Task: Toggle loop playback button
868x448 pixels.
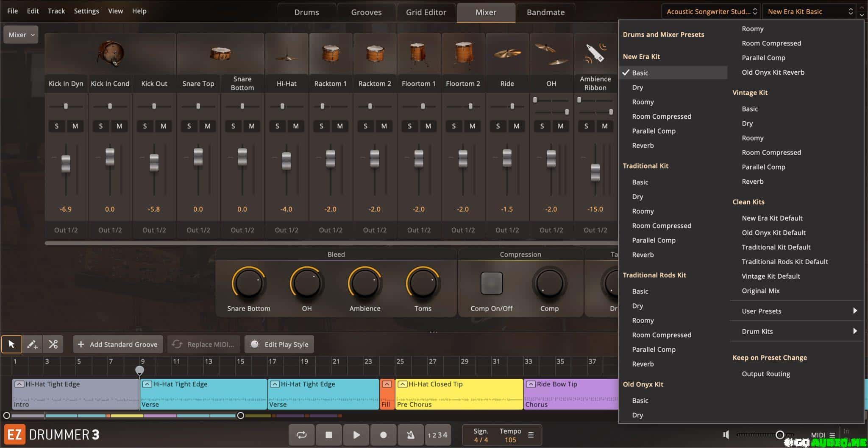Action: (301, 435)
